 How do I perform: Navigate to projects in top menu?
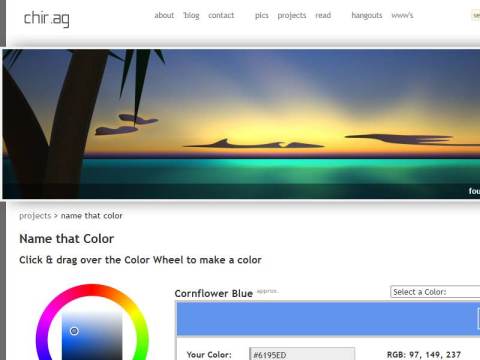click(x=292, y=16)
